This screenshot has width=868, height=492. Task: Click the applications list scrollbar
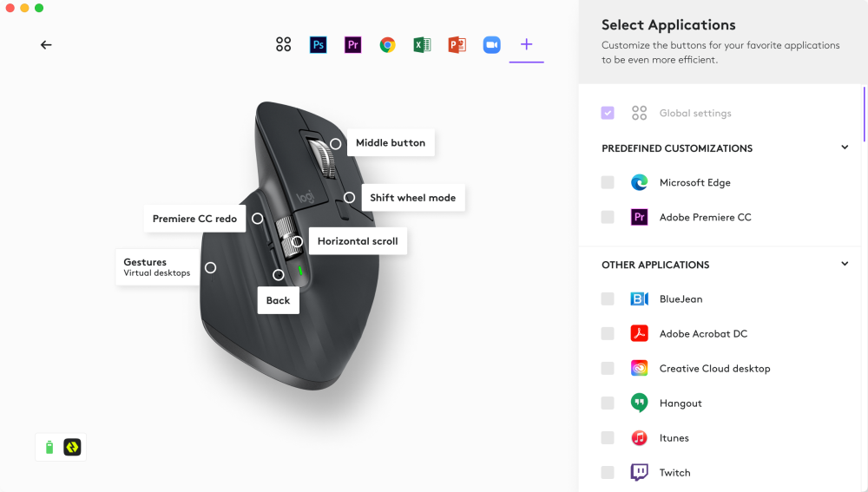coord(864,114)
